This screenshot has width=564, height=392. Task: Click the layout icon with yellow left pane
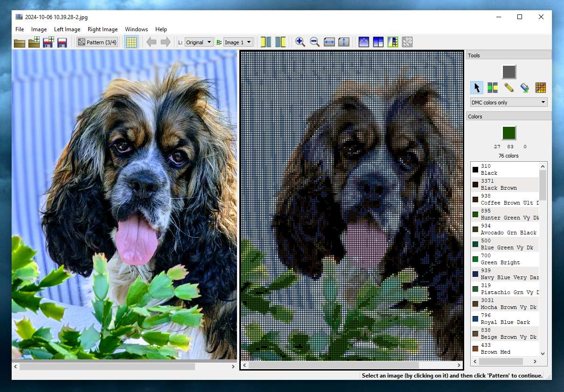(x=266, y=42)
